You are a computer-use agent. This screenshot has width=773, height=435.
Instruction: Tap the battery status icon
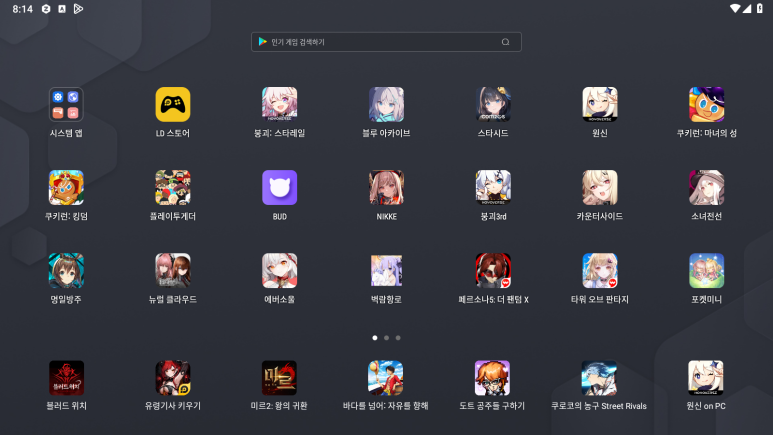pos(760,8)
